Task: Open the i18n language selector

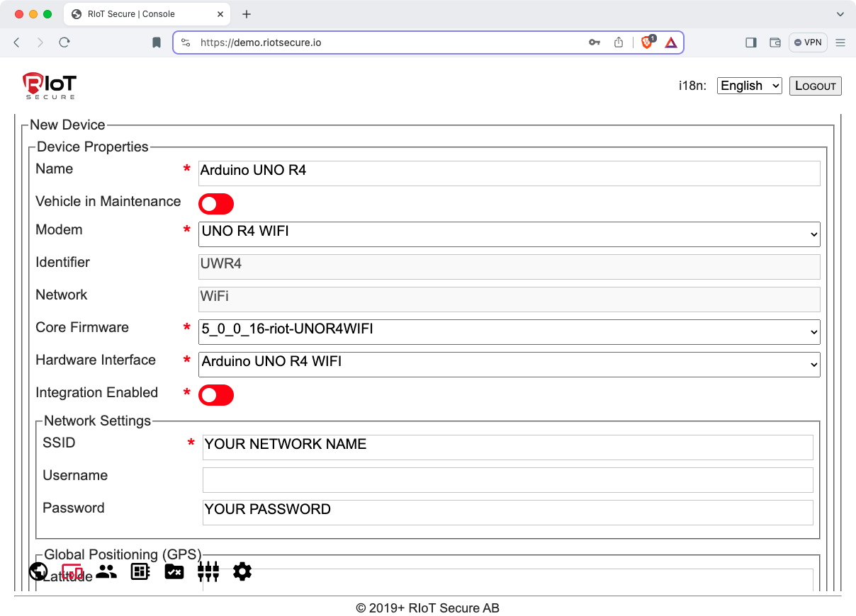Action: (x=749, y=86)
